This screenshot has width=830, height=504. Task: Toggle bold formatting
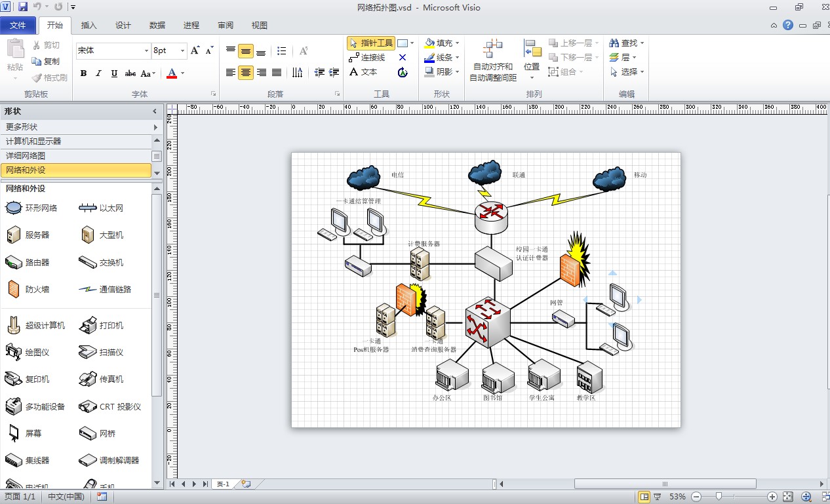tap(83, 73)
